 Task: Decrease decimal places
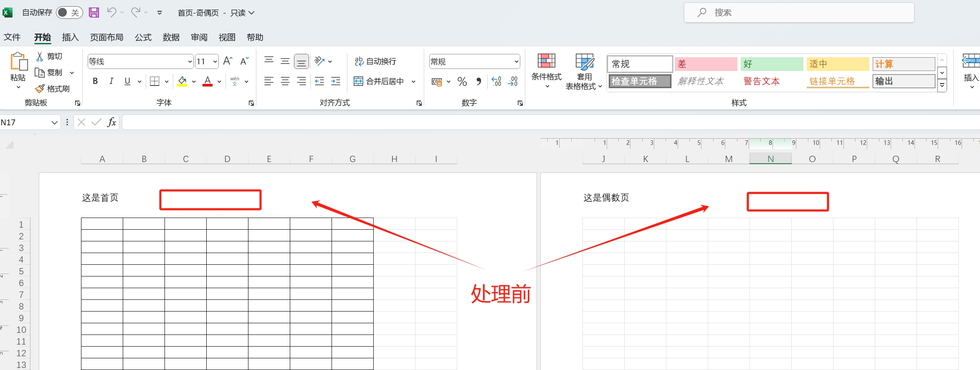coord(513,81)
